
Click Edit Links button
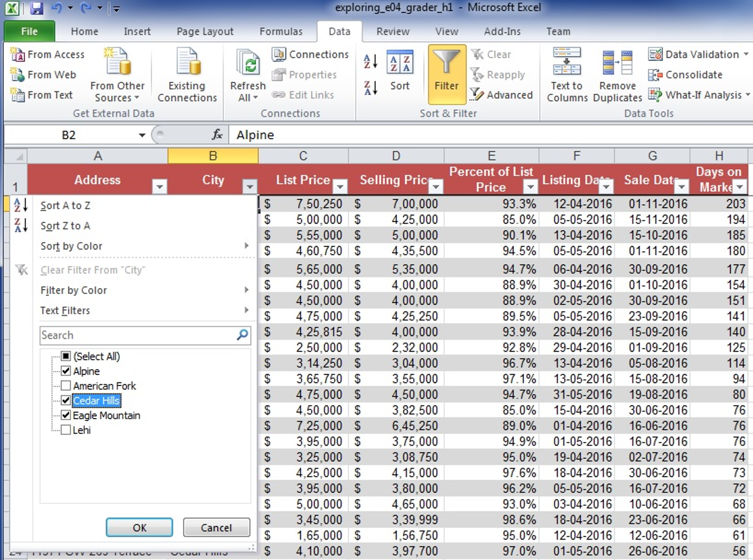click(x=303, y=95)
